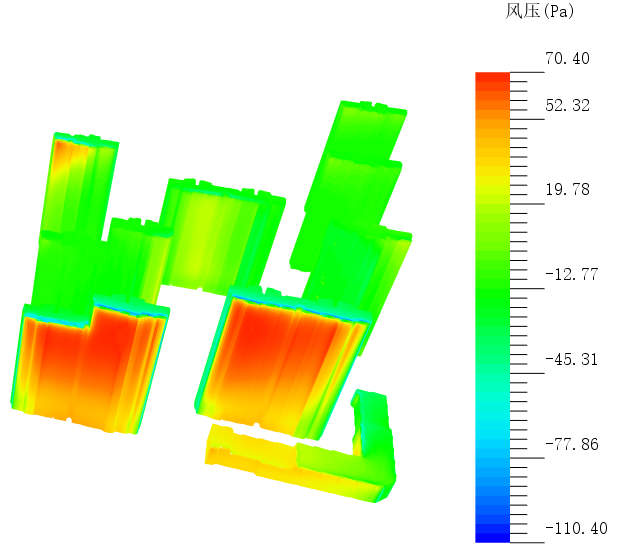Click the legend title 风压(Pa)
The width and height of the screenshot is (617, 546).
pyautogui.click(x=539, y=11)
